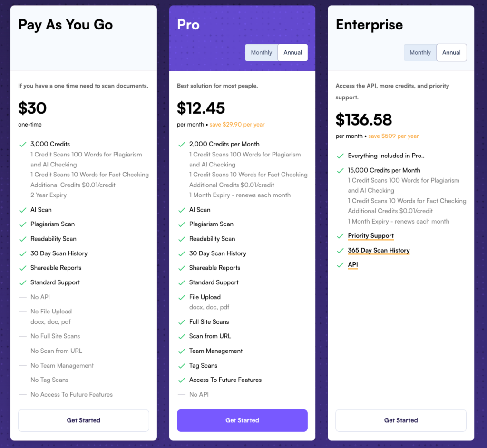
Task: Click dash icon beside Pro plan No API
Action: pyautogui.click(x=182, y=395)
